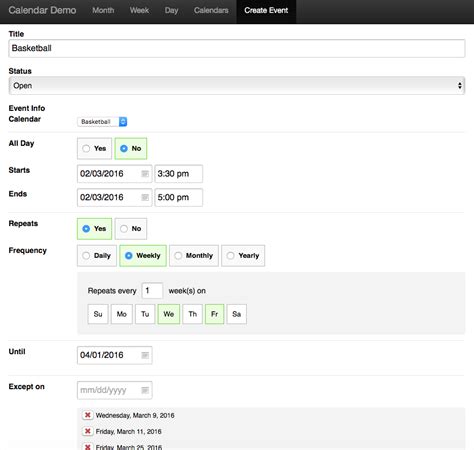
Task: Remove Friday, March 25, 2016 exception
Action: tap(88, 447)
